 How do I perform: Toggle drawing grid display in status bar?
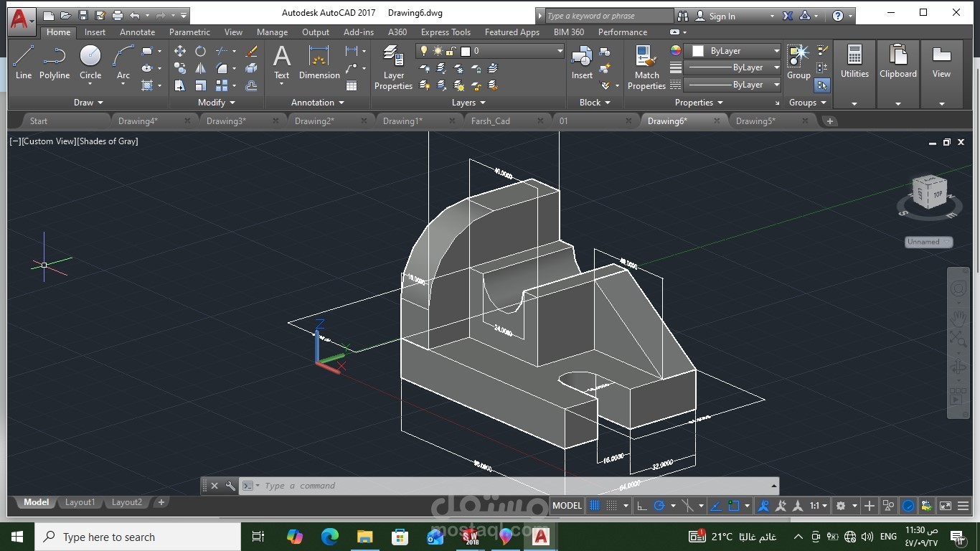tap(595, 506)
